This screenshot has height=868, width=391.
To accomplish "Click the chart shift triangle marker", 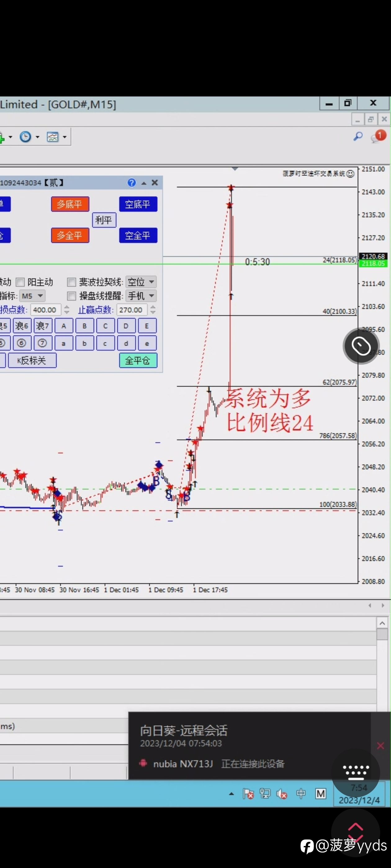I will coord(235,168).
